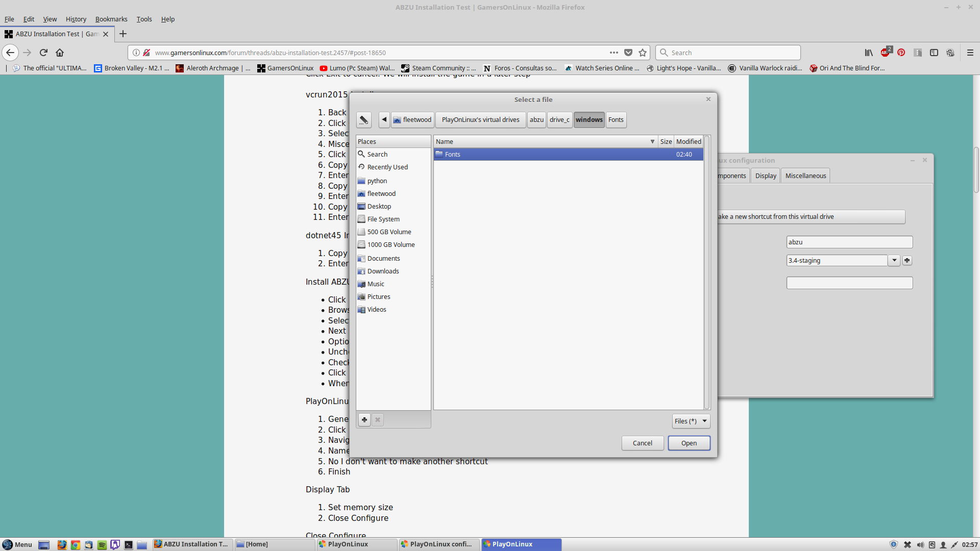This screenshot has width=980, height=551.
Task: Open fleetwood home in Places
Action: click(393, 193)
